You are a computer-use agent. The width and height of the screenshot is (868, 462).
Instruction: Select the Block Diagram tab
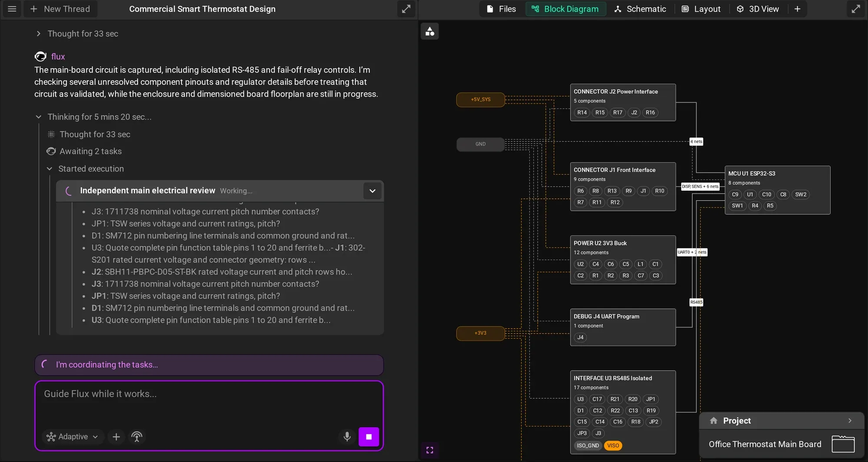point(566,9)
